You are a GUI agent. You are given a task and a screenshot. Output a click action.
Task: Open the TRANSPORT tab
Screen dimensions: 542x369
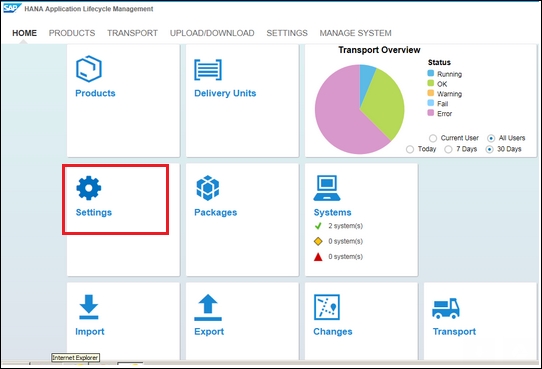pos(132,33)
